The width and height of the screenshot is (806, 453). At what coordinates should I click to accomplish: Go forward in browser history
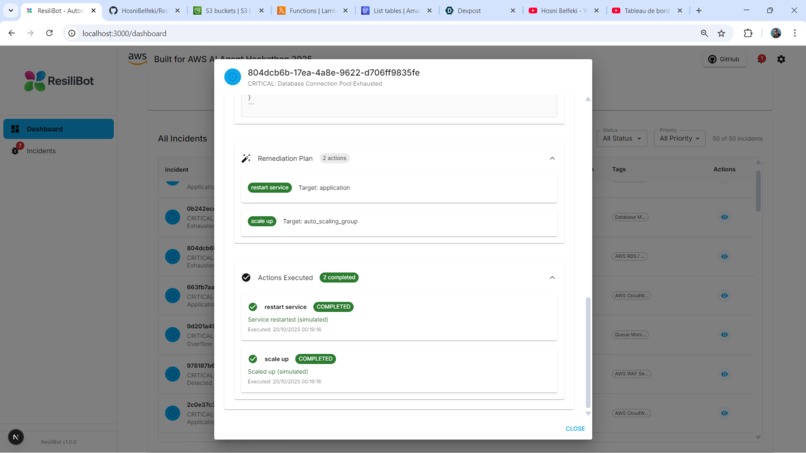30,33
